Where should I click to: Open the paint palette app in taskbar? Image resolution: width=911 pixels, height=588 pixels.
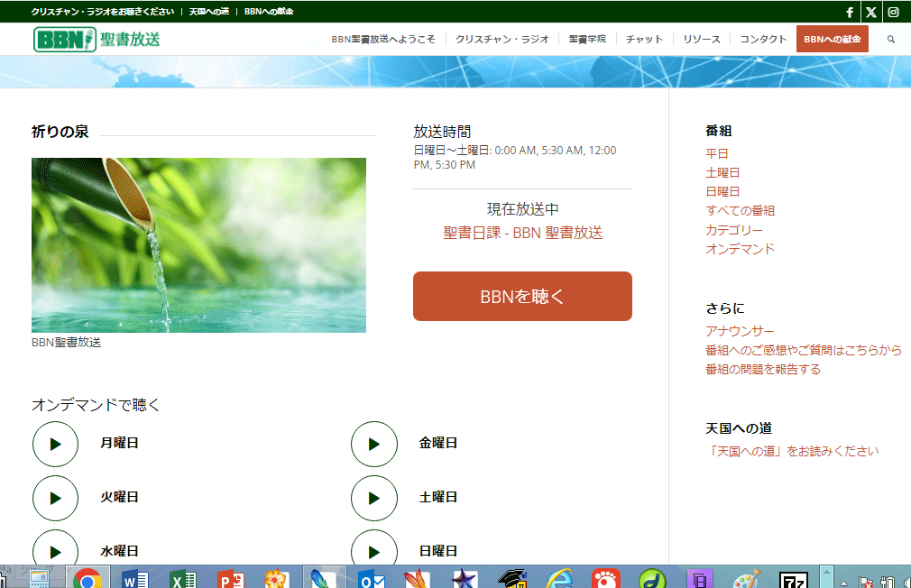click(x=747, y=579)
